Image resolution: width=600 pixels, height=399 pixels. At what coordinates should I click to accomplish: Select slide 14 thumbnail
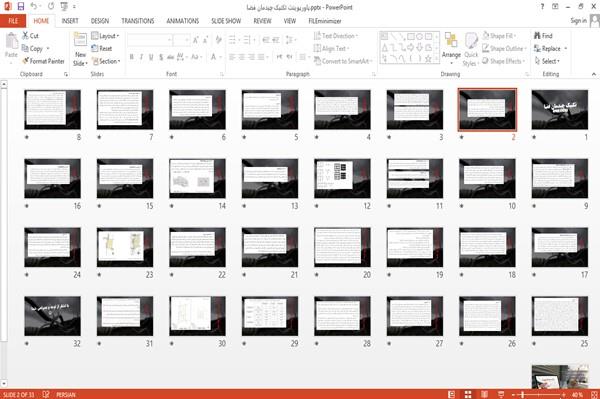point(197,178)
